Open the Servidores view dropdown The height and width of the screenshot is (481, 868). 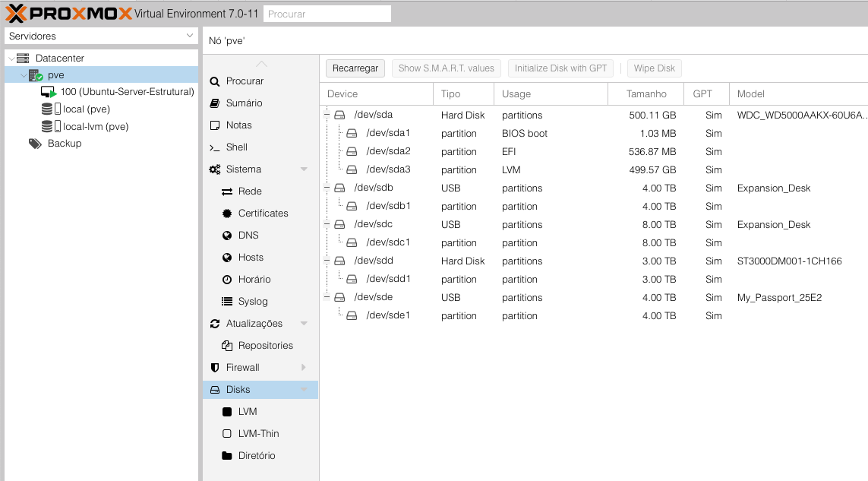click(x=190, y=36)
